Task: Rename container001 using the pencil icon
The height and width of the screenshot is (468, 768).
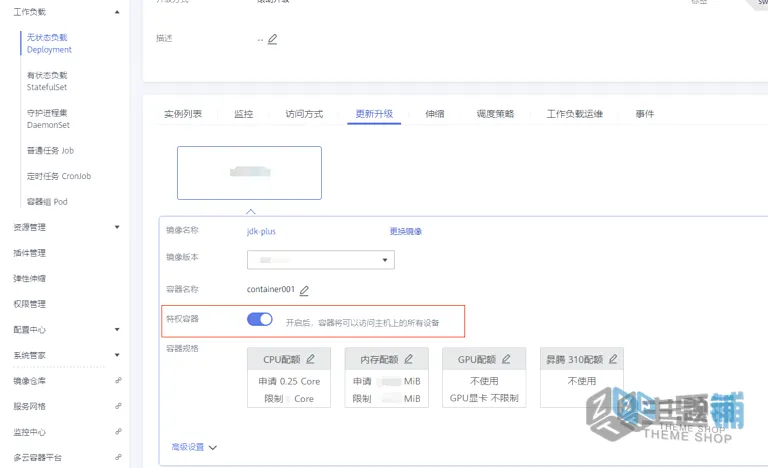Action: coord(304,291)
